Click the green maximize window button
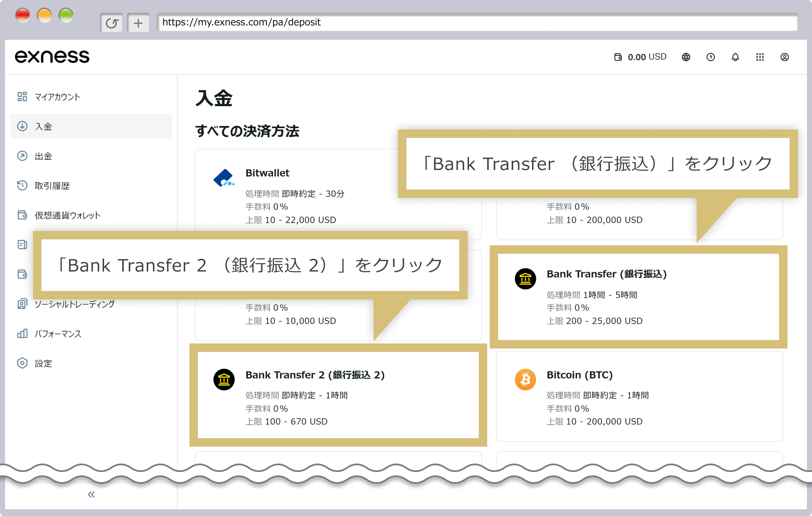Screen dimensions: 812x516 pyautogui.click(x=66, y=16)
